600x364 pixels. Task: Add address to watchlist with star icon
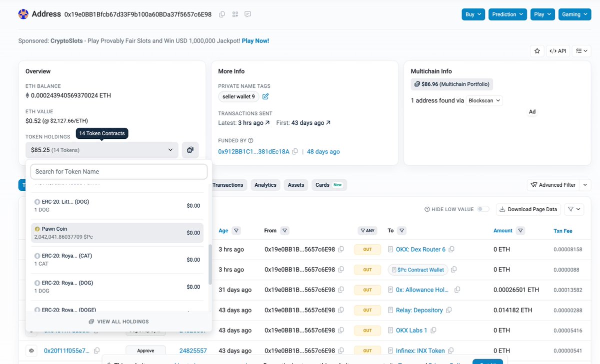point(537,51)
